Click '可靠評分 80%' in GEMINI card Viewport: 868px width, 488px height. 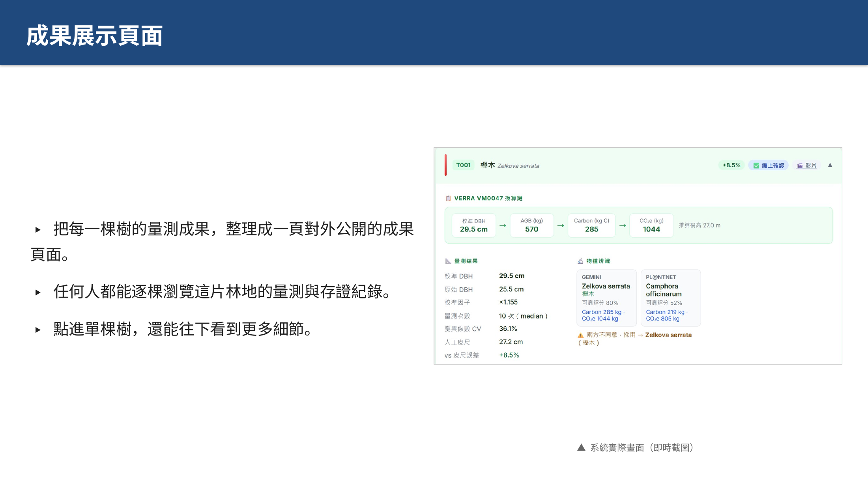600,303
